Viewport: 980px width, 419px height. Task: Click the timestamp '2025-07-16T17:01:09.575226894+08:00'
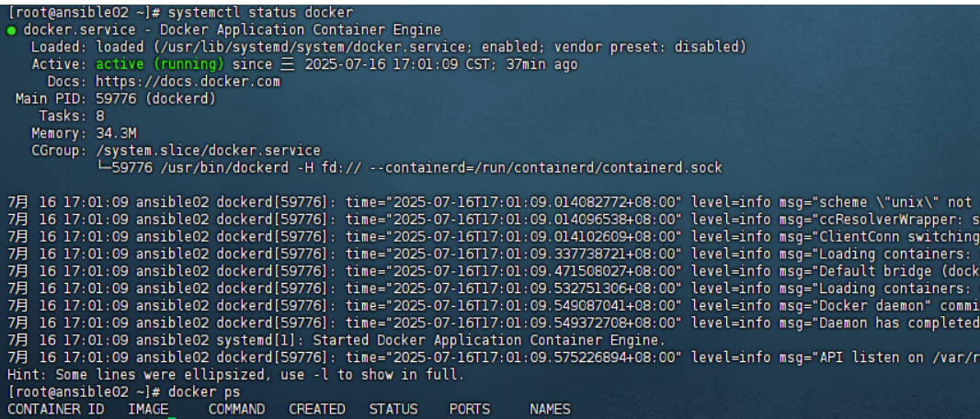click(x=534, y=357)
